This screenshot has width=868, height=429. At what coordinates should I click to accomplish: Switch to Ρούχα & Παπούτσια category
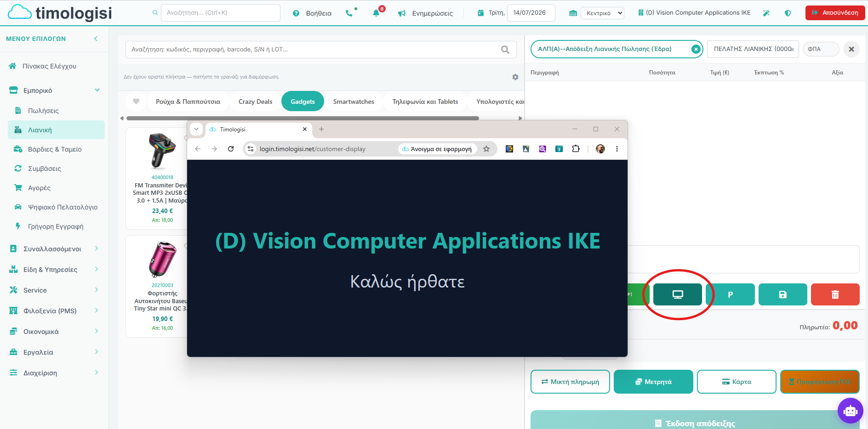(188, 102)
